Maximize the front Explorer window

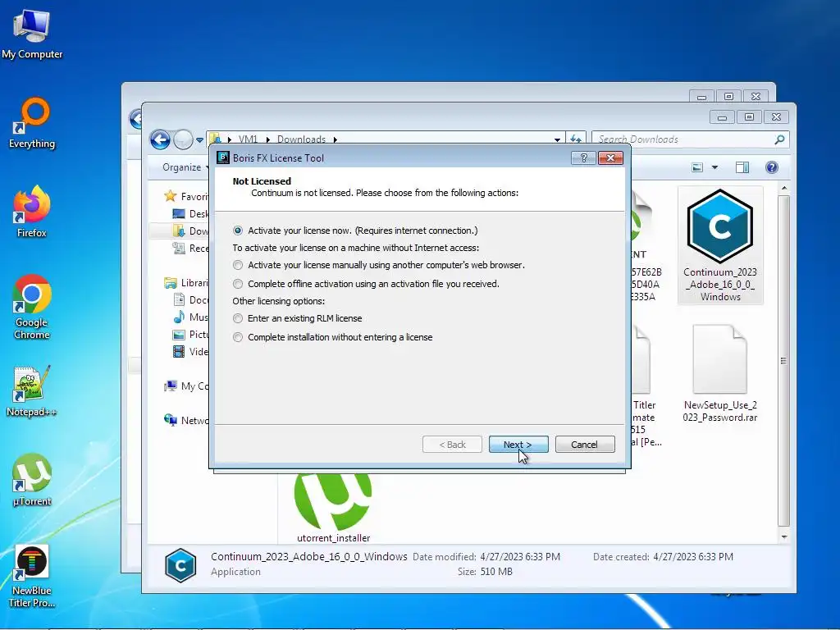[x=749, y=116]
